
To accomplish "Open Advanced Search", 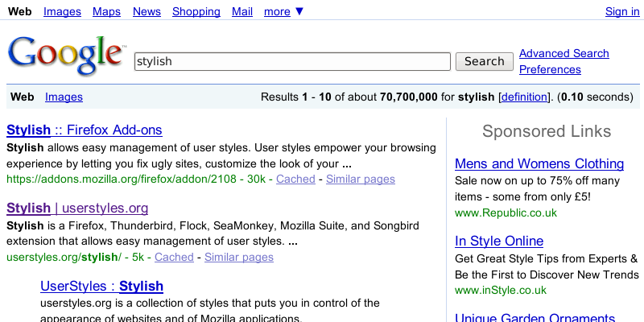I will [564, 53].
